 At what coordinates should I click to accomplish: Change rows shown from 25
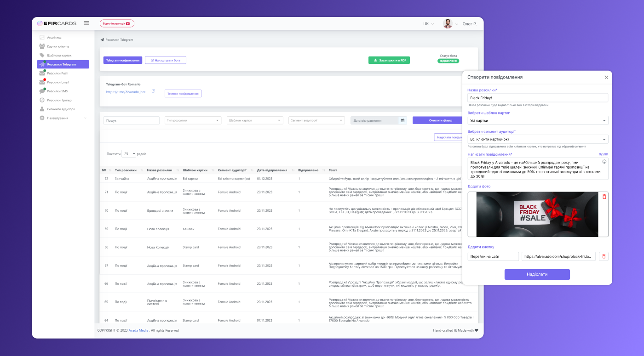(128, 154)
